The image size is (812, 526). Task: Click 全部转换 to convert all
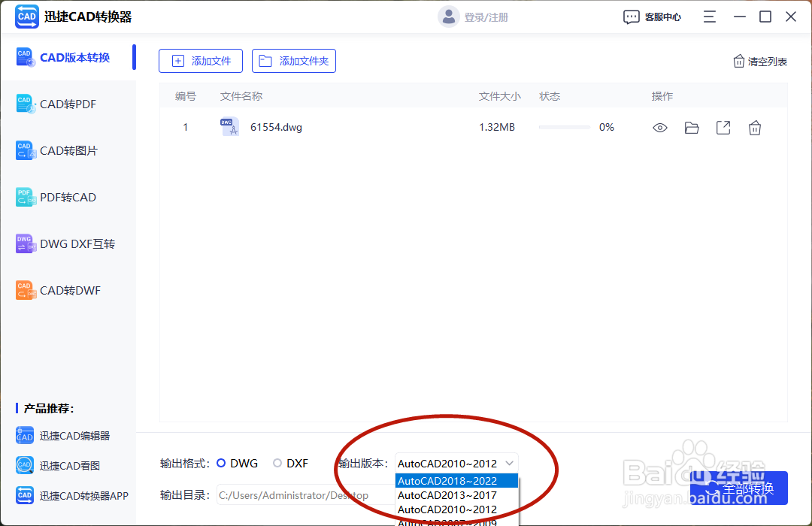pos(739,488)
